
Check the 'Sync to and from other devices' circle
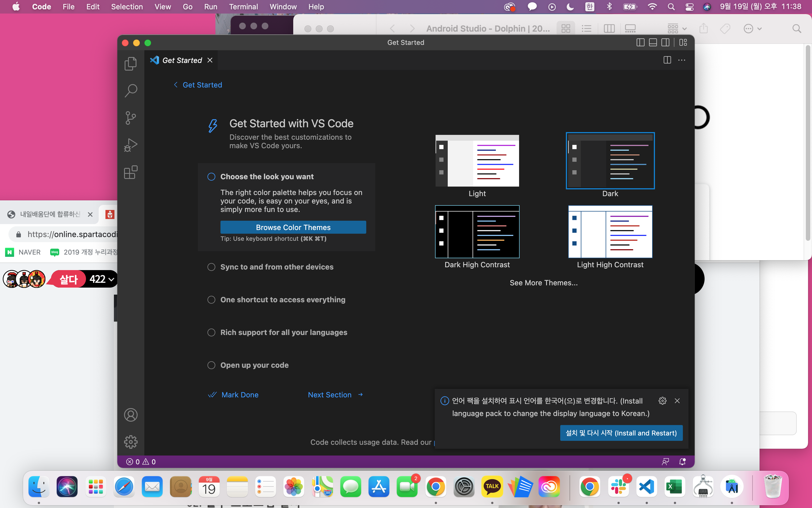tap(211, 267)
